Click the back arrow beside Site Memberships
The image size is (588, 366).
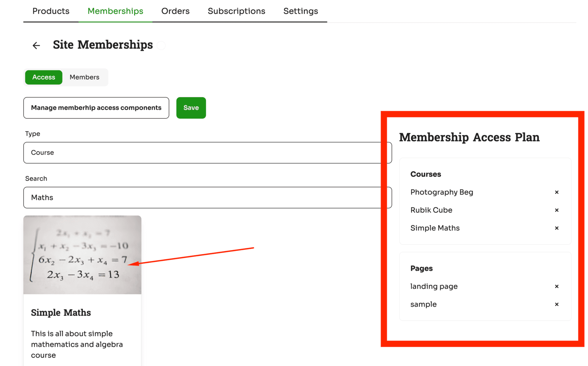pos(36,45)
